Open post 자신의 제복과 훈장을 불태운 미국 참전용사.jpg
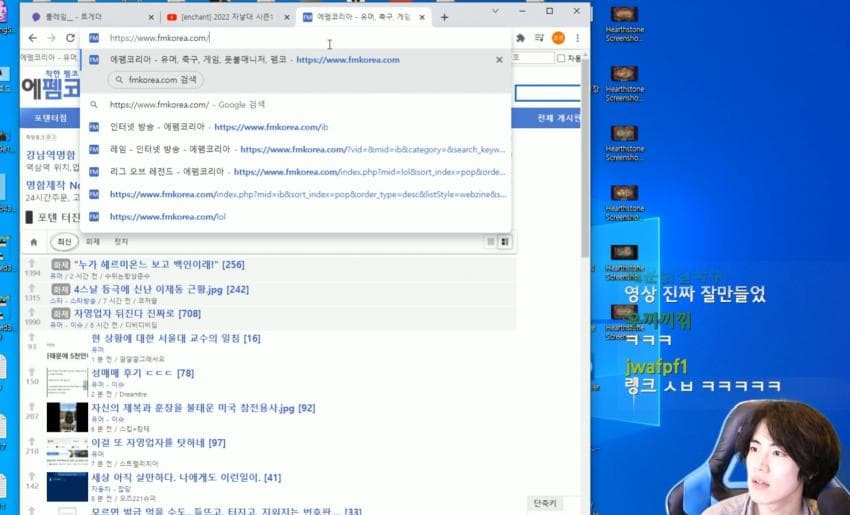Screen dimensions: 850x515 tap(193, 408)
